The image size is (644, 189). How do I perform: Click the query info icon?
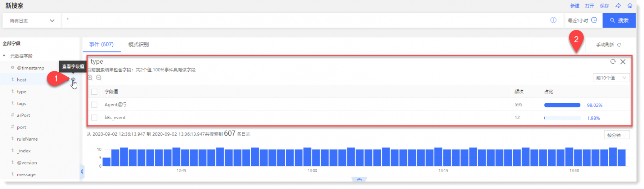(x=553, y=20)
